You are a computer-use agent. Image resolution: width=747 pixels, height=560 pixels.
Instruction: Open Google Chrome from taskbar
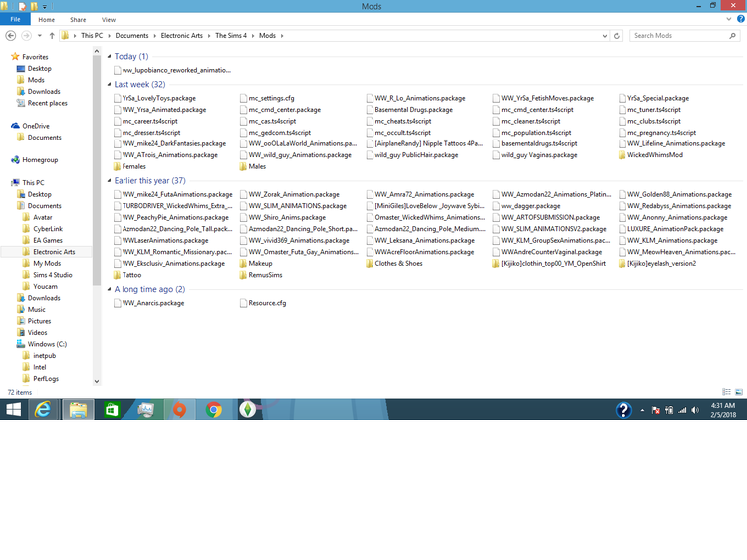214,410
